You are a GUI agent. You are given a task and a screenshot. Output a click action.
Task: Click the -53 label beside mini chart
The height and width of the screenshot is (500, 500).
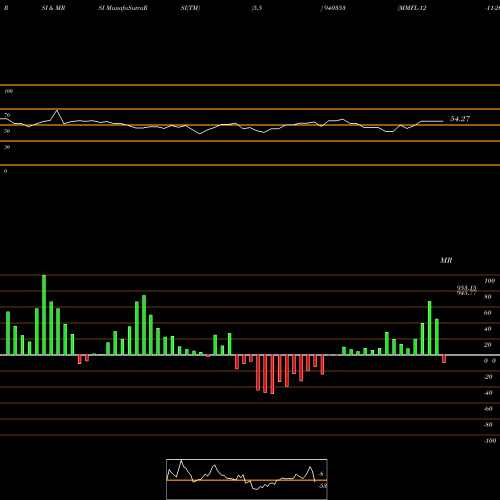(x=322, y=486)
